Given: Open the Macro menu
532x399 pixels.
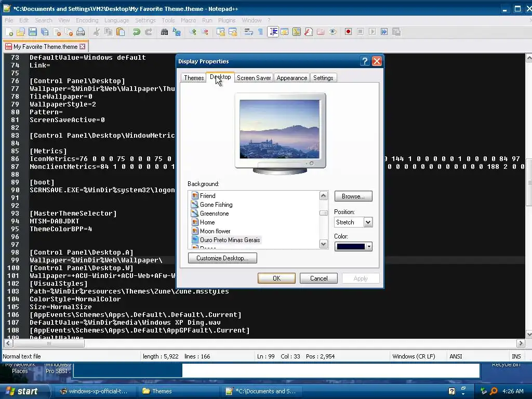Looking at the screenshot, I should pyautogui.click(x=188, y=20).
